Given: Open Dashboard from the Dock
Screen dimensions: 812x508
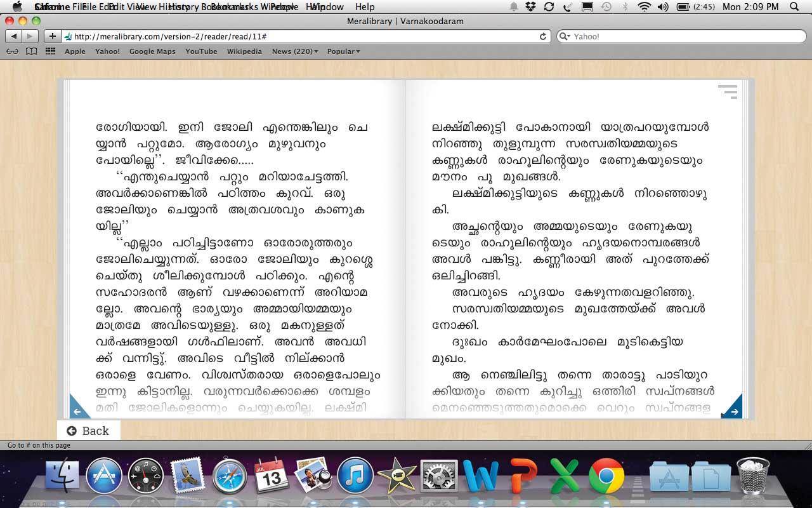Looking at the screenshot, I should (x=146, y=476).
